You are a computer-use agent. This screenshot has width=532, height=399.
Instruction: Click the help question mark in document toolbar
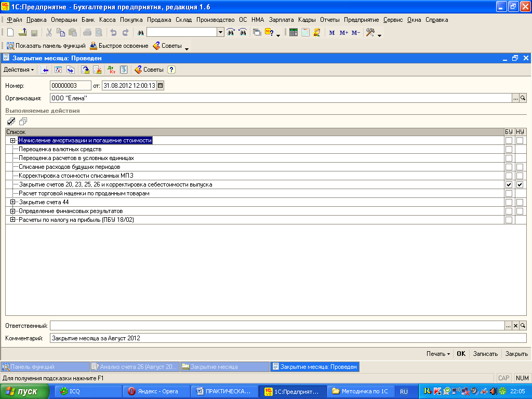click(171, 70)
